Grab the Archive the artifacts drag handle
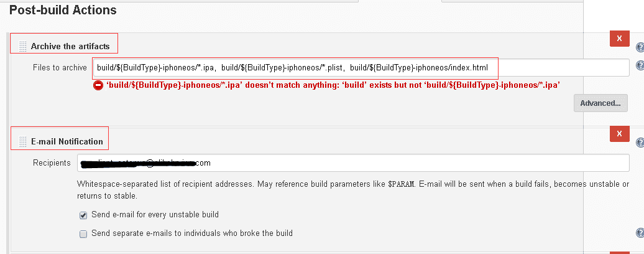Screen dimensions: 644x254 pos(23,47)
